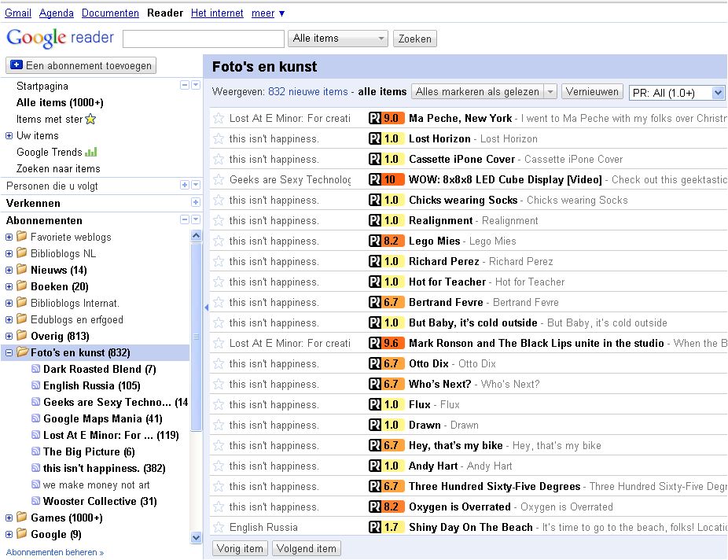Select Startpagina in the sidebar

click(x=42, y=86)
